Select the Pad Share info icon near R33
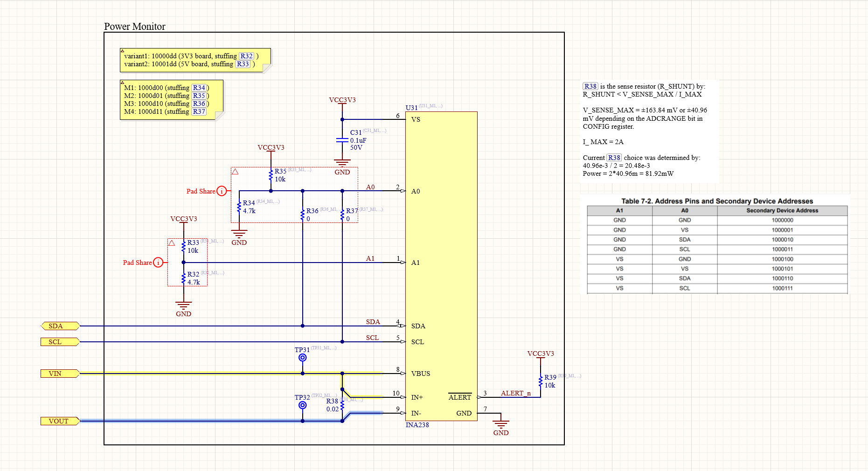 [x=159, y=263]
